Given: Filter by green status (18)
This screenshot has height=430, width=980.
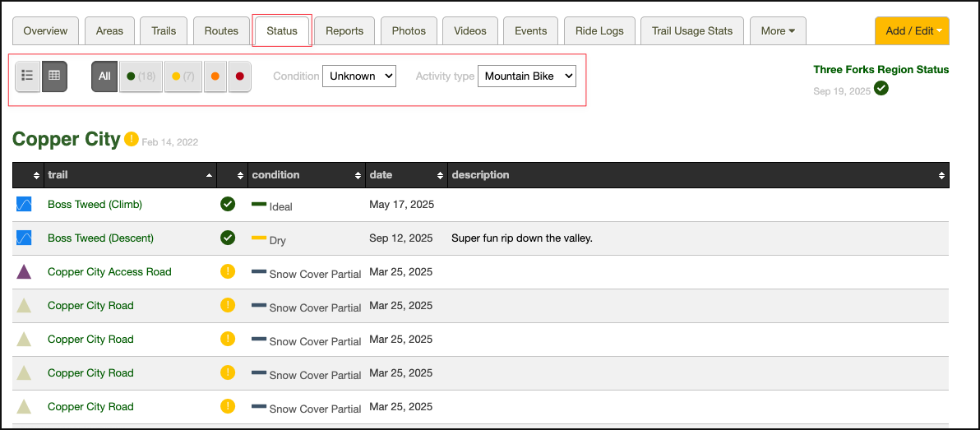Looking at the screenshot, I should (x=141, y=76).
